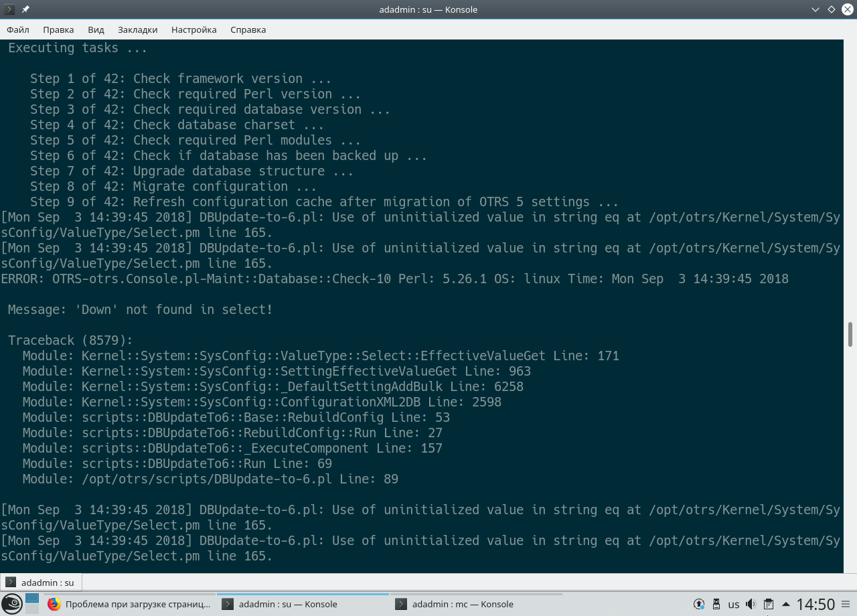Activate 'adadmin : mc — Konsole' taskbar entry

tap(477, 604)
